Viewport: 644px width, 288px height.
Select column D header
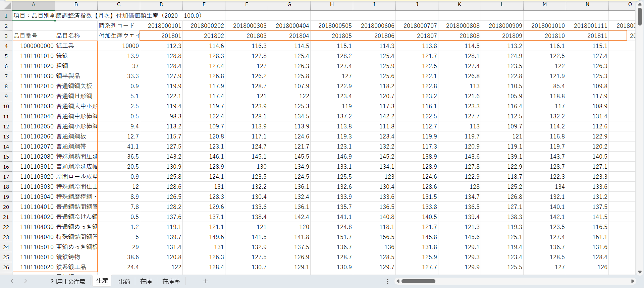click(161, 4)
